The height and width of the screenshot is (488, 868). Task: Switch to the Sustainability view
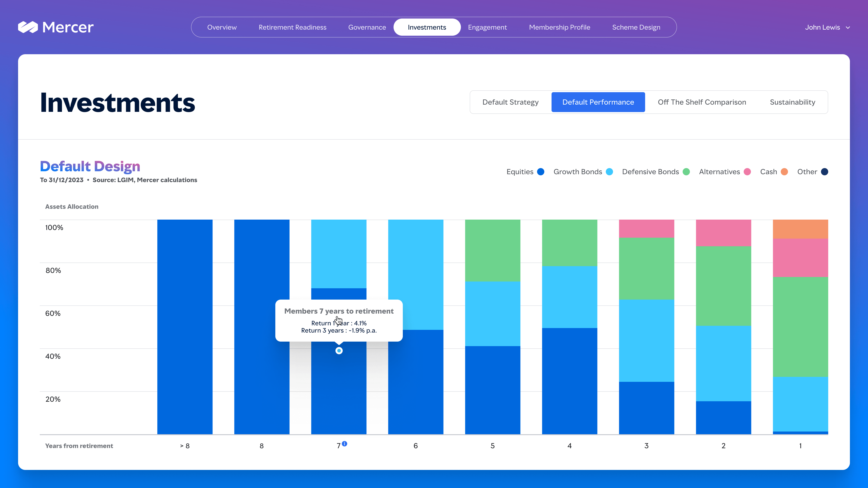793,102
